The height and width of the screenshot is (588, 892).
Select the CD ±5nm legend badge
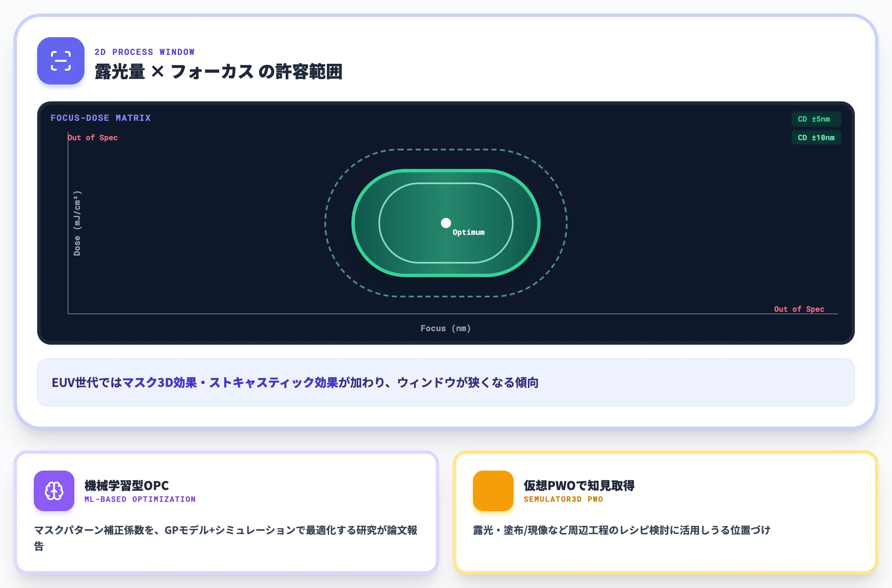[x=816, y=119]
